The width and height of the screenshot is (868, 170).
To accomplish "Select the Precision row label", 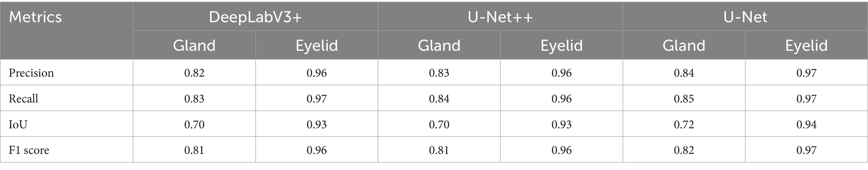I will tap(31, 73).
